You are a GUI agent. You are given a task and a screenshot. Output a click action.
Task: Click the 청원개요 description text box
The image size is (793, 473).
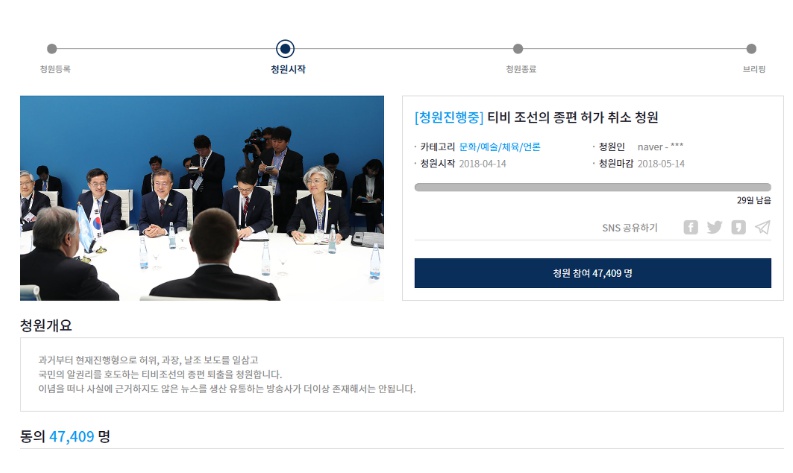click(402, 374)
